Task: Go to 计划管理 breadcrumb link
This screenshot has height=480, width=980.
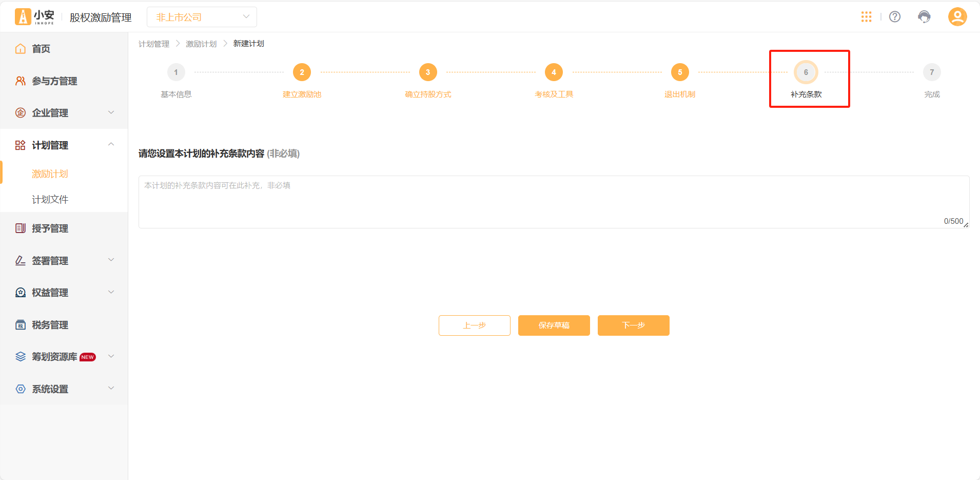Action: click(x=154, y=44)
